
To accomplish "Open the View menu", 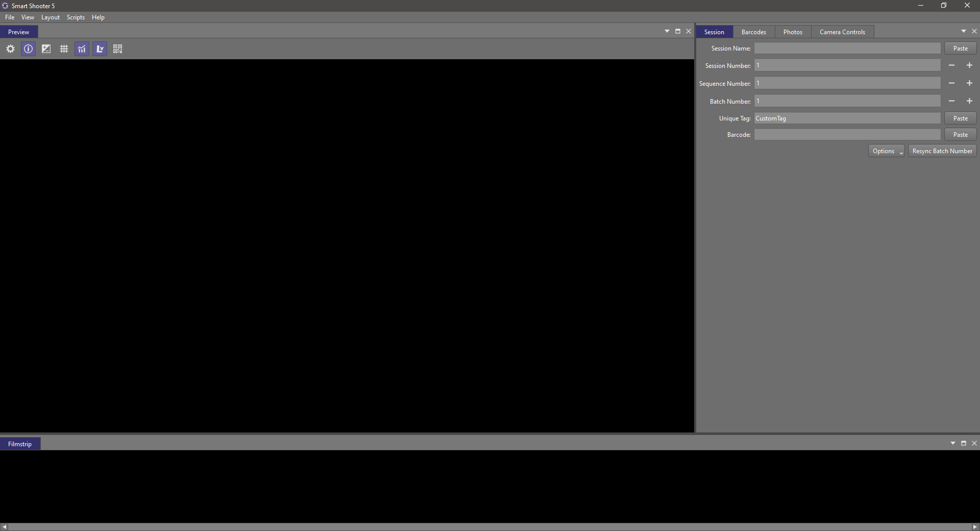I will click(x=28, y=17).
